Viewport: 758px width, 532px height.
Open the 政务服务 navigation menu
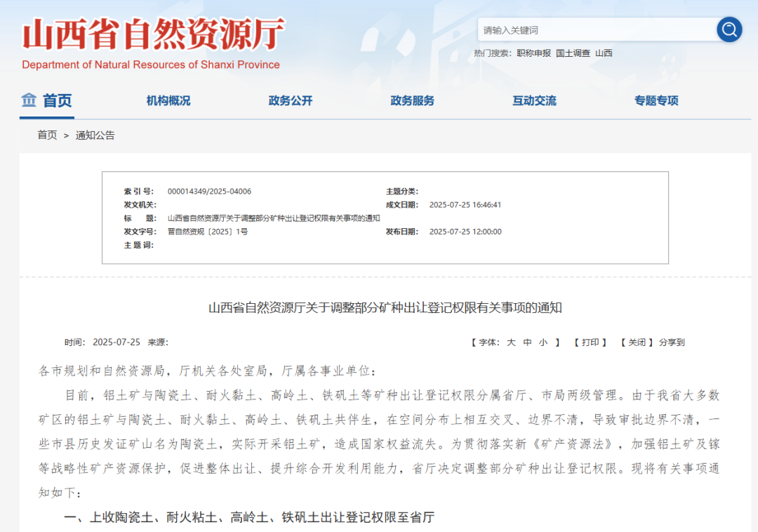(411, 100)
